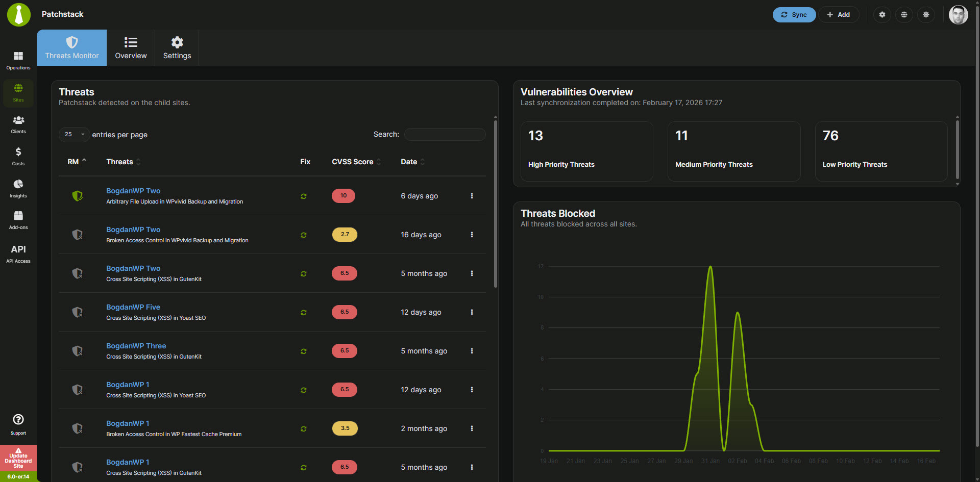Click shield icon for Broken Access Control WPvivid row

click(77, 235)
